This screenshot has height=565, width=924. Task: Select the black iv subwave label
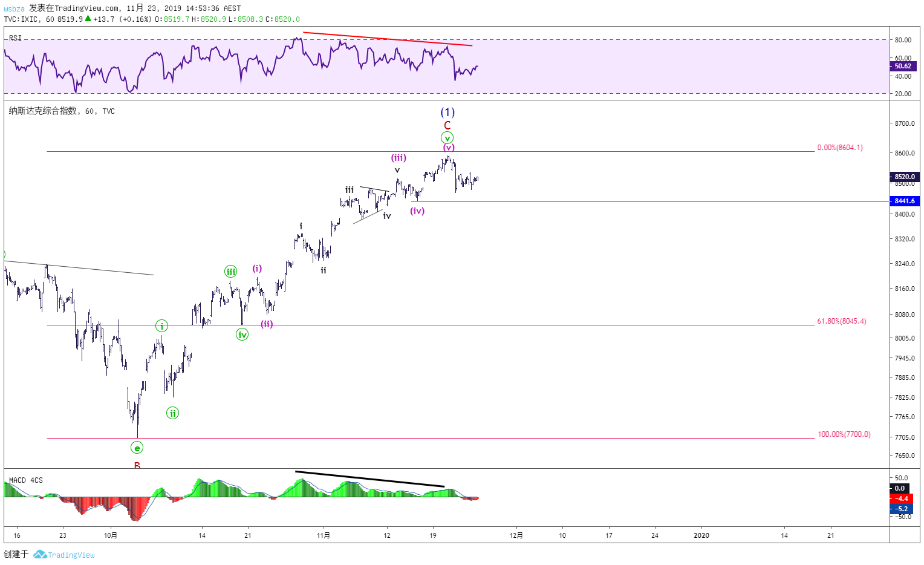tap(387, 216)
